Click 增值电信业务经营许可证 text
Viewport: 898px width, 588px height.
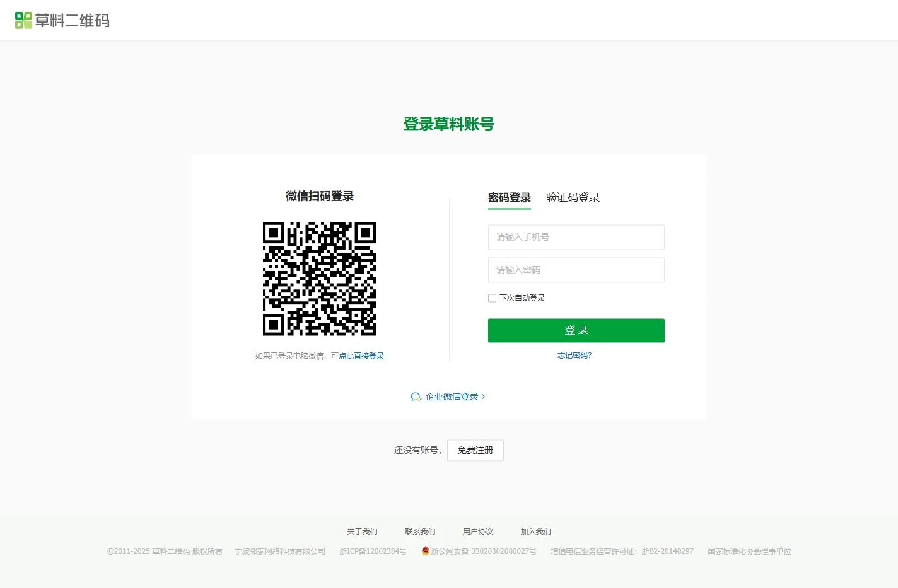622,551
